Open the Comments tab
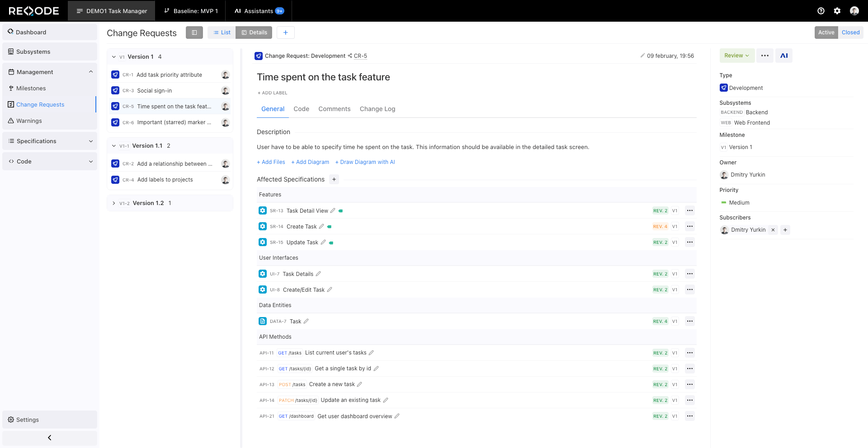This screenshot has height=448, width=868. [334, 109]
